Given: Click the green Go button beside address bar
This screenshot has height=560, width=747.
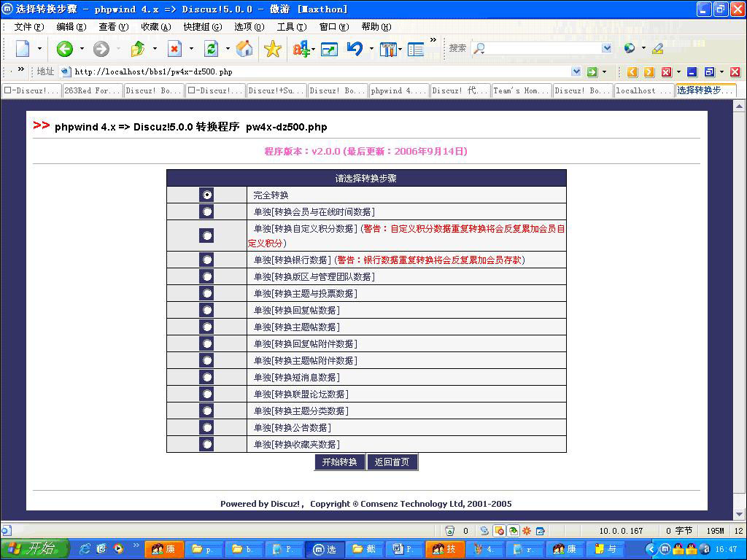Looking at the screenshot, I should 592,72.
